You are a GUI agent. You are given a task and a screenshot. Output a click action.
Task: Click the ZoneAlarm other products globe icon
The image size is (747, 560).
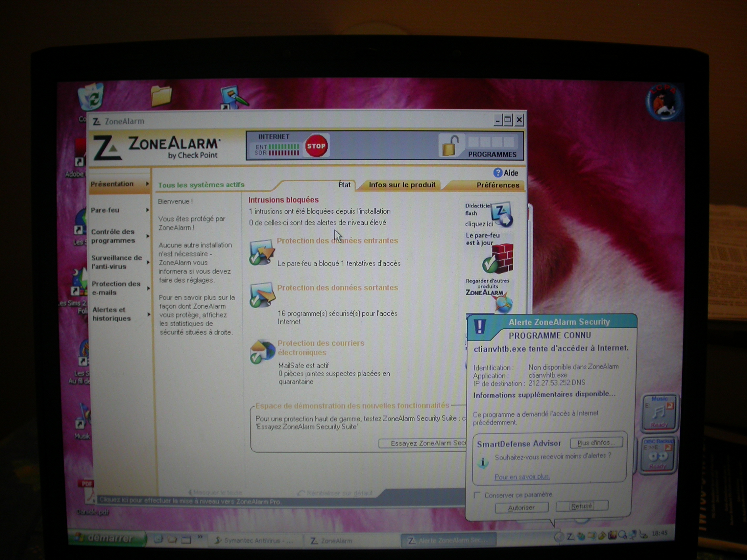tap(504, 303)
